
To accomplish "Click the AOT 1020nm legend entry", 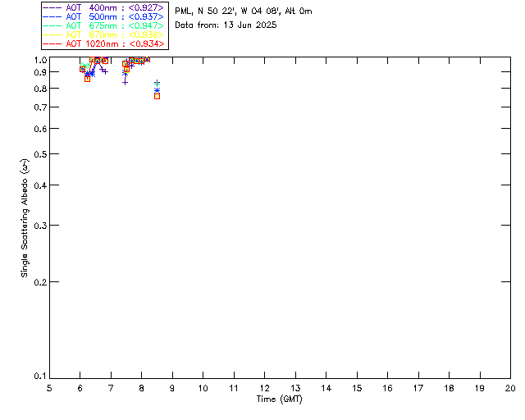I will tap(103, 43).
